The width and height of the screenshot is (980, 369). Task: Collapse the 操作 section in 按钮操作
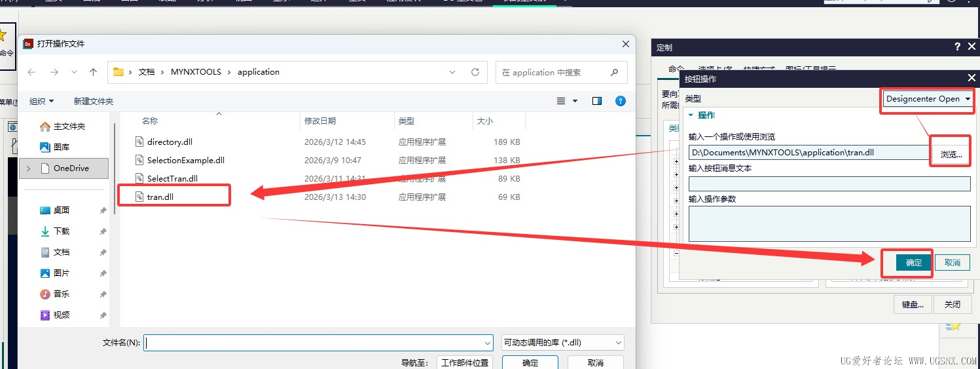pos(691,115)
